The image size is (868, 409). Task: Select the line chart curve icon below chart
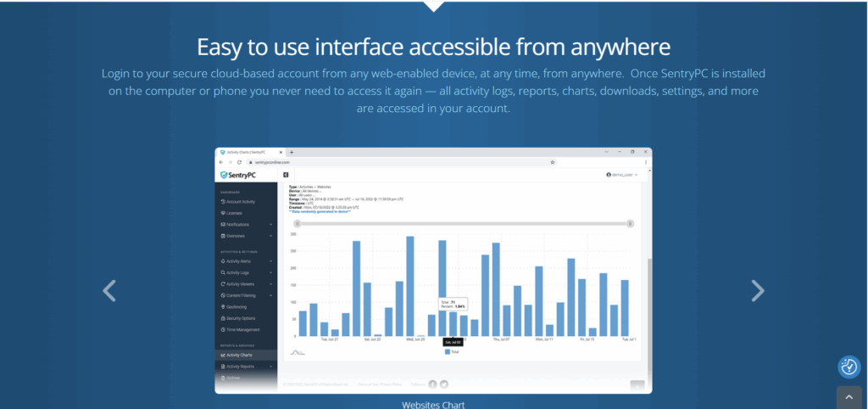tap(298, 352)
